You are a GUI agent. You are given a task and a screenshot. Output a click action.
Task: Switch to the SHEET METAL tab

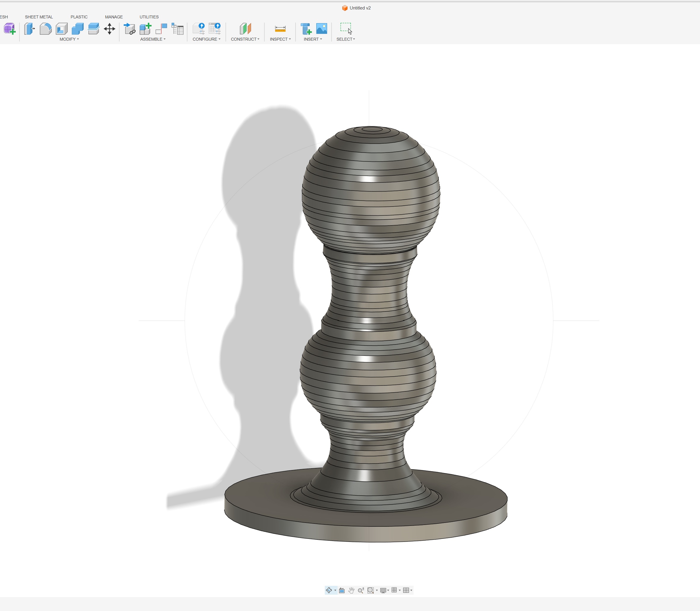coord(39,17)
